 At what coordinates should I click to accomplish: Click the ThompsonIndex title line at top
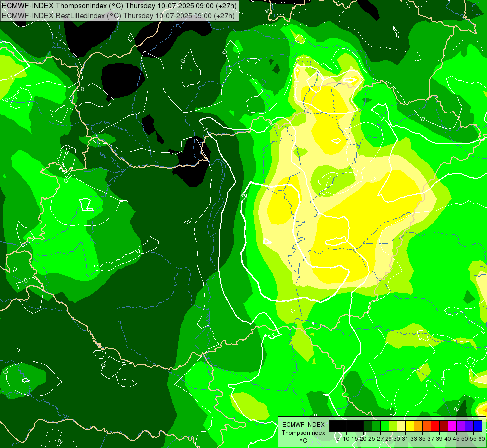[x=119, y=6]
